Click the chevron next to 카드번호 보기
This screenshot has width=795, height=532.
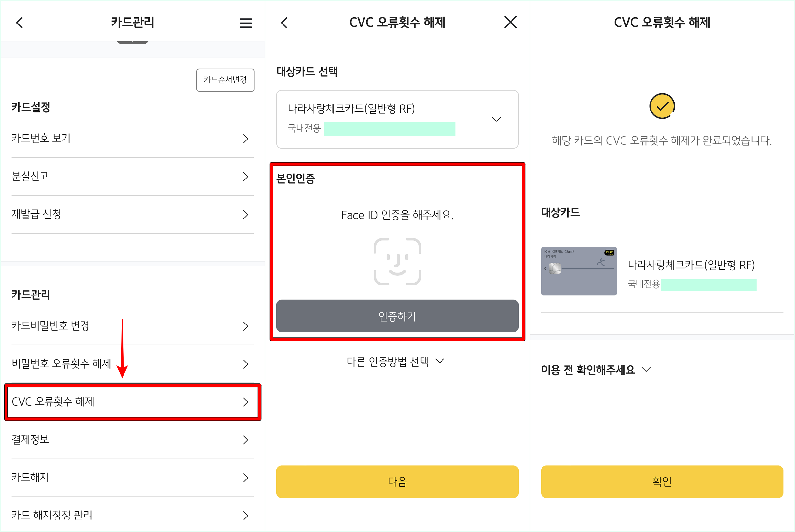point(245,139)
